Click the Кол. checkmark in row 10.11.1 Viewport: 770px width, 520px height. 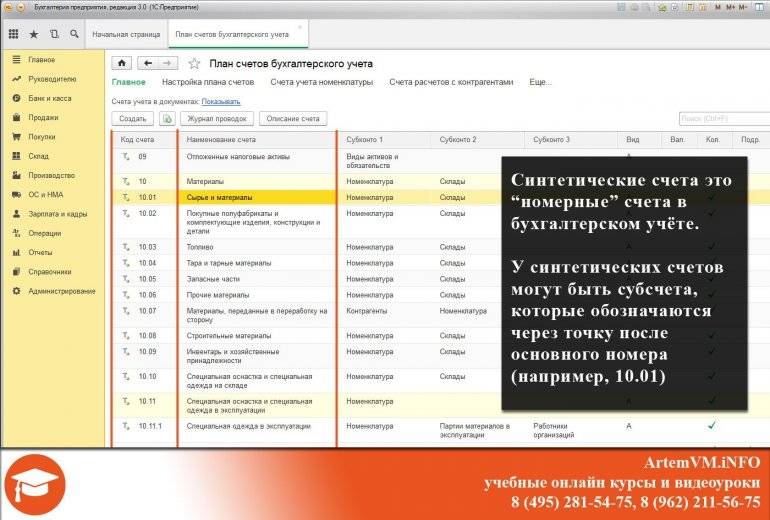(x=712, y=426)
